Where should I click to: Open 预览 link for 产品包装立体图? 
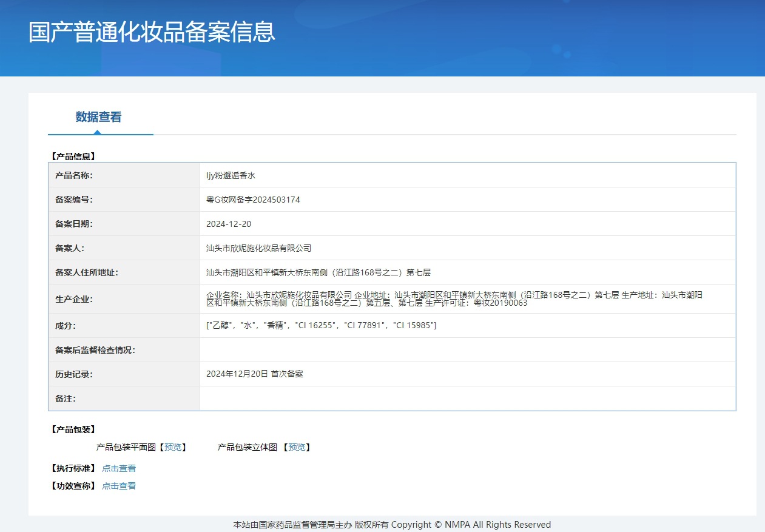[x=297, y=447]
